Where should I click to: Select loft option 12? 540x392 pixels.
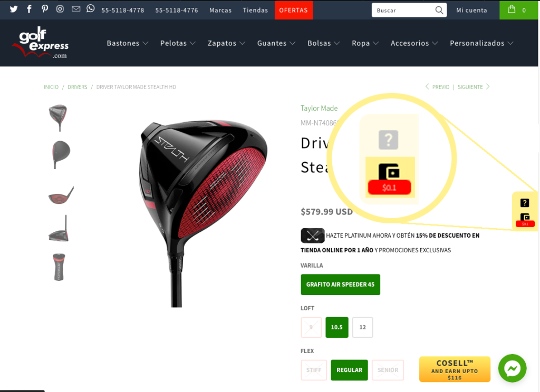tap(363, 327)
